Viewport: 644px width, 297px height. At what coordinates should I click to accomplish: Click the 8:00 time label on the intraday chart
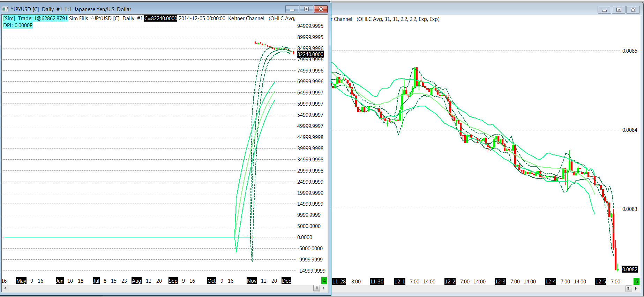click(356, 282)
